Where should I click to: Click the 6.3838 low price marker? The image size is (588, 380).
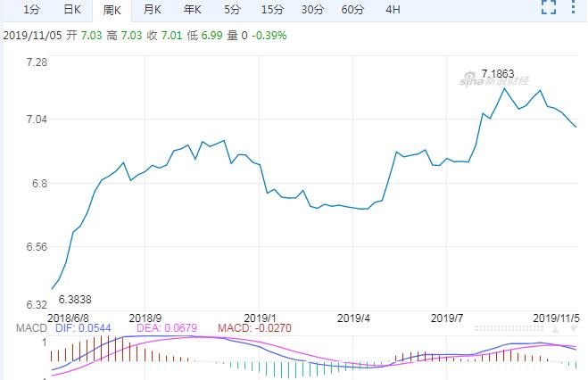pos(74,299)
